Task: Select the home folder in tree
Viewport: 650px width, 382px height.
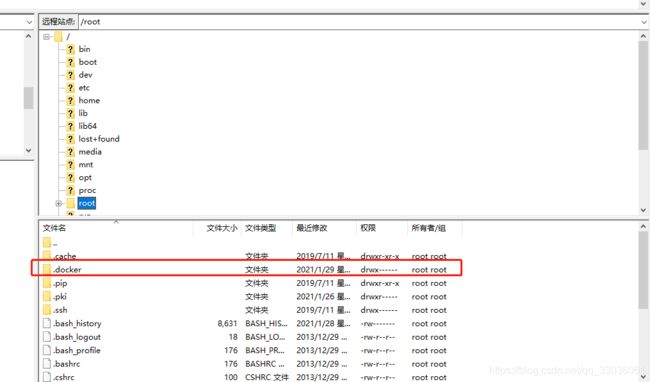Action: (89, 101)
